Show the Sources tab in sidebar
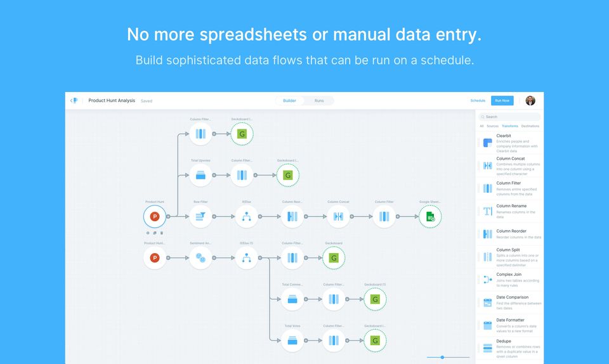This screenshot has height=364, width=609. pos(492,126)
